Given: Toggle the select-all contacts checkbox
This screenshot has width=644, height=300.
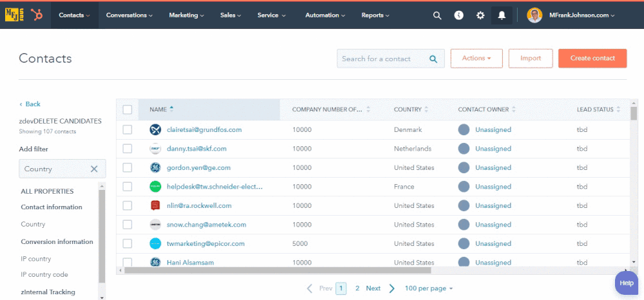Looking at the screenshot, I should click(x=128, y=109).
